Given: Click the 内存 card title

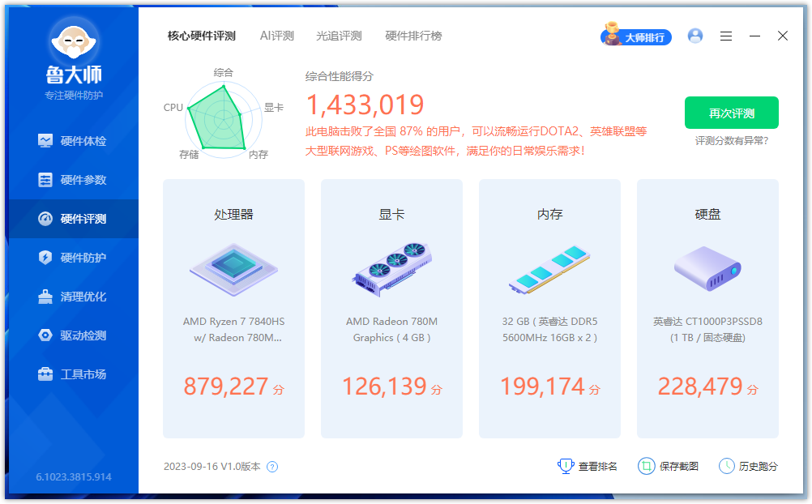Looking at the screenshot, I should pyautogui.click(x=549, y=215).
